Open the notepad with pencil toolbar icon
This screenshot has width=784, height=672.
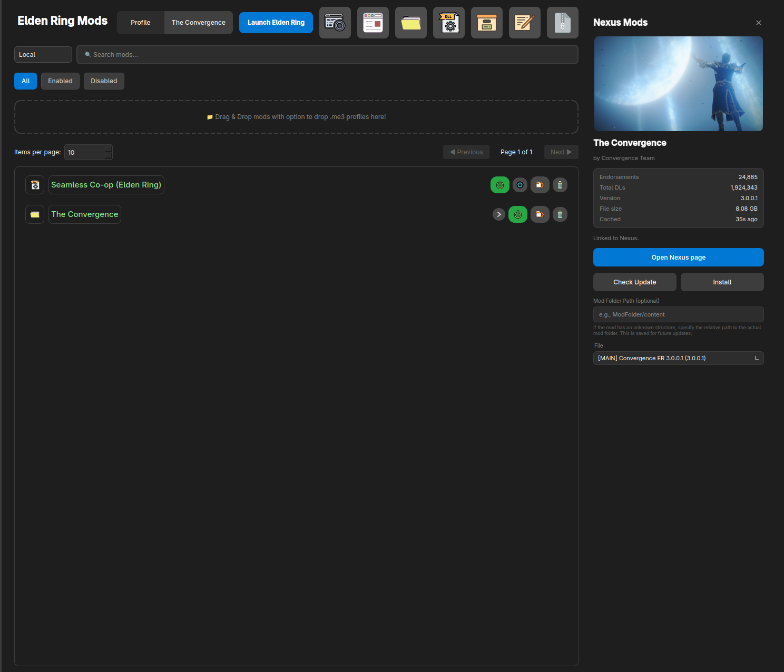tap(525, 23)
